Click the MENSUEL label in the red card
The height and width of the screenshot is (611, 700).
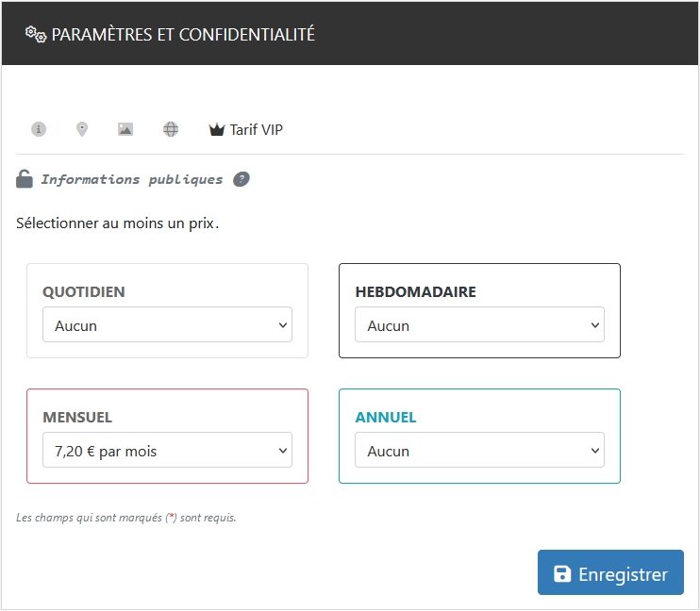[77, 418]
